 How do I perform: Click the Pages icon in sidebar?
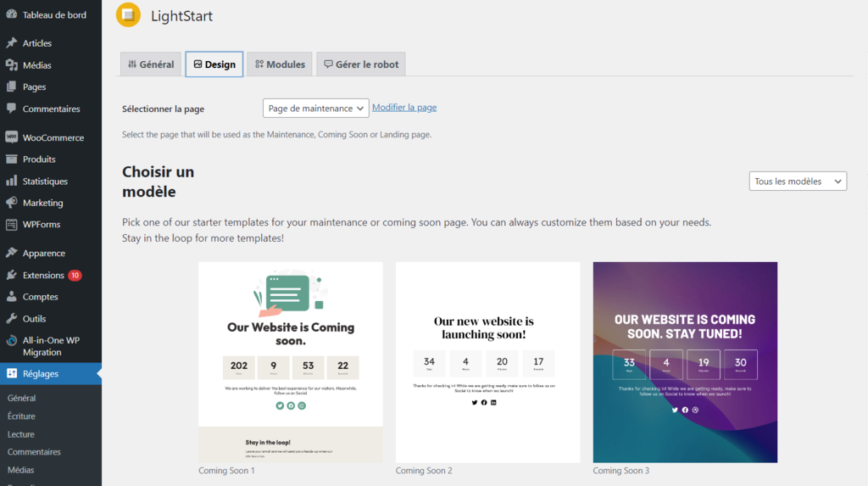click(12, 87)
